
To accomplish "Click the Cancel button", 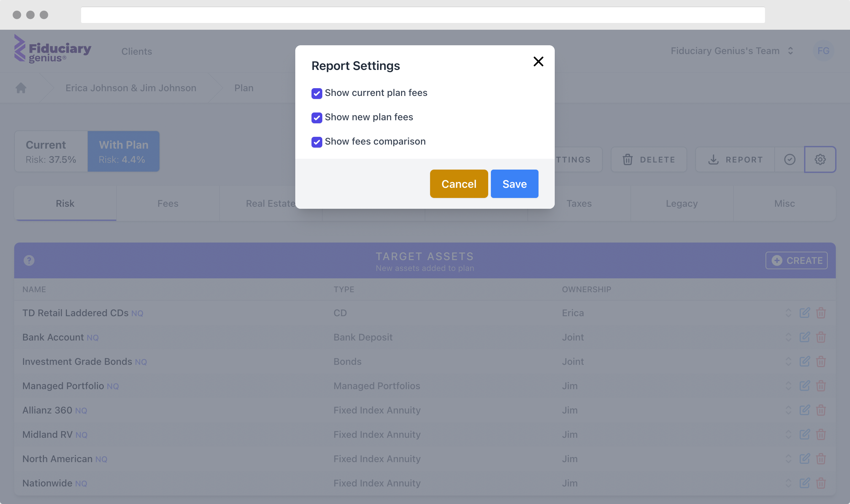I will tap(459, 184).
